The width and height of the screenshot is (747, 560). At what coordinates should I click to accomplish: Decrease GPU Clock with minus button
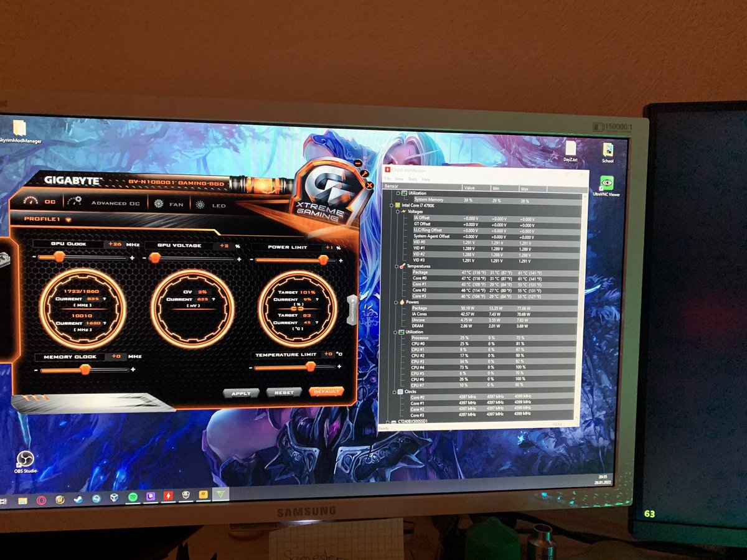pyautogui.click(x=35, y=257)
